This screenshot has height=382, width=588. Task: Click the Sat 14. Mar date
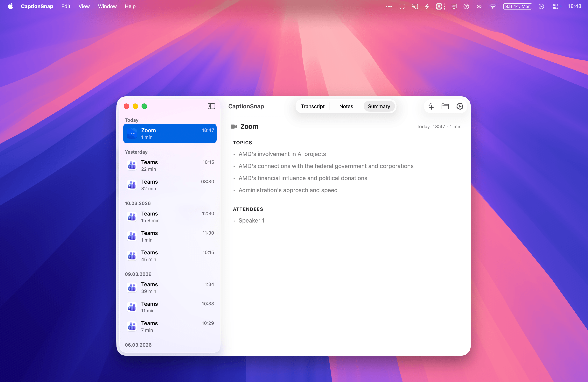[517, 6]
